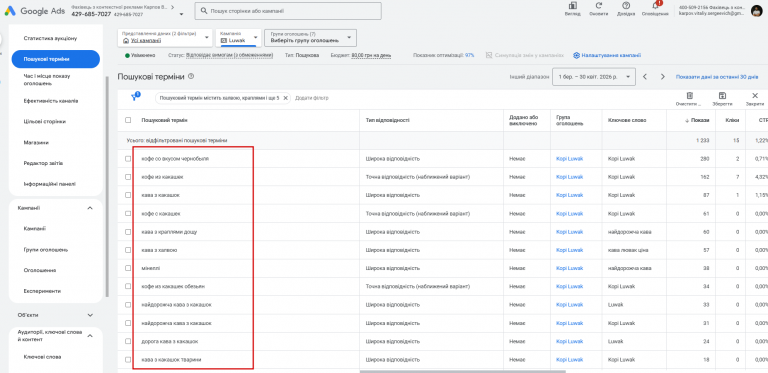Check row 'кофе из какашек' with 162 impressions

tap(128, 177)
